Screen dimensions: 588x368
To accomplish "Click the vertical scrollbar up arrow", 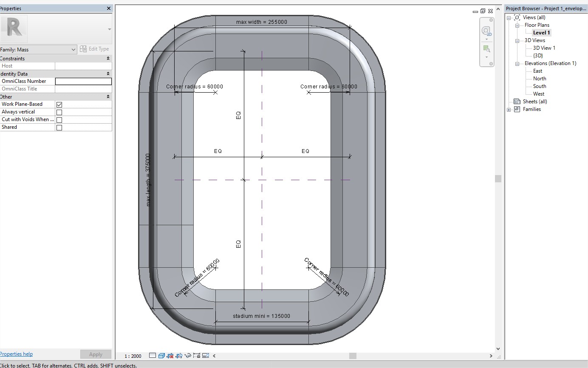I will [498, 9].
